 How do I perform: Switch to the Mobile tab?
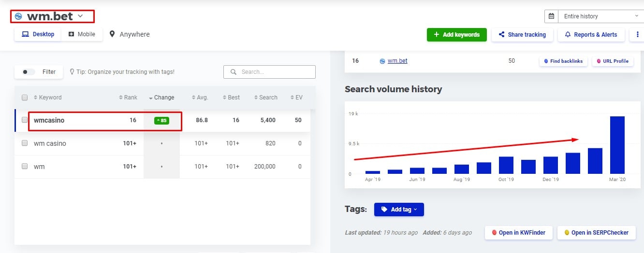[82, 34]
